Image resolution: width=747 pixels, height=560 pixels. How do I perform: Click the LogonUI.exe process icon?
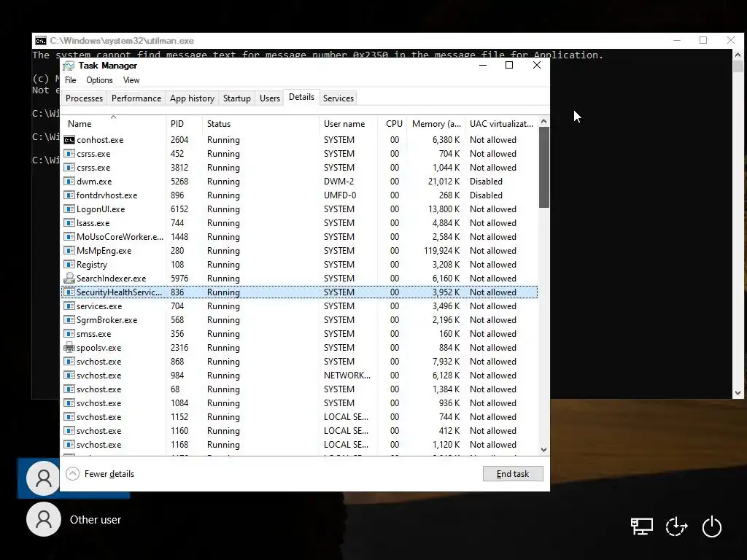pos(69,209)
